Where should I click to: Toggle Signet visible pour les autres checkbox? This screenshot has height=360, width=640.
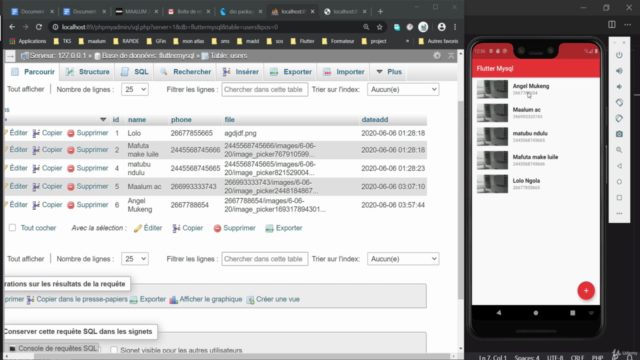(x=114, y=350)
